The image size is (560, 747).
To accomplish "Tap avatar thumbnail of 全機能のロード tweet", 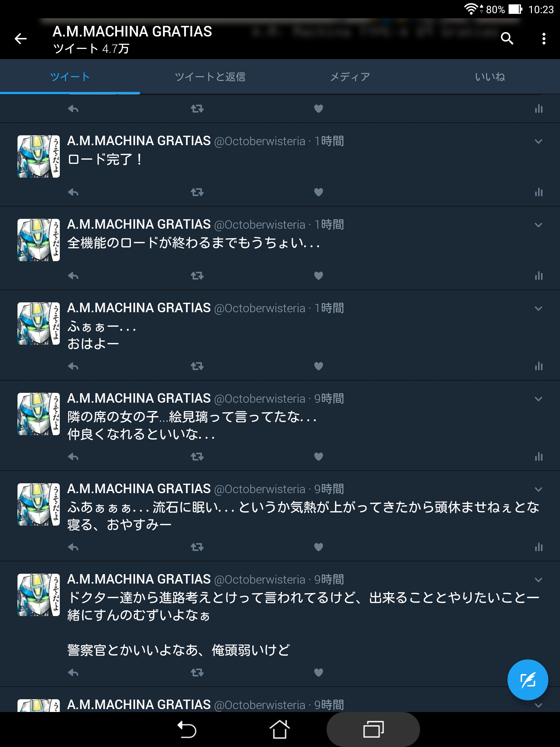I will pos(39,240).
